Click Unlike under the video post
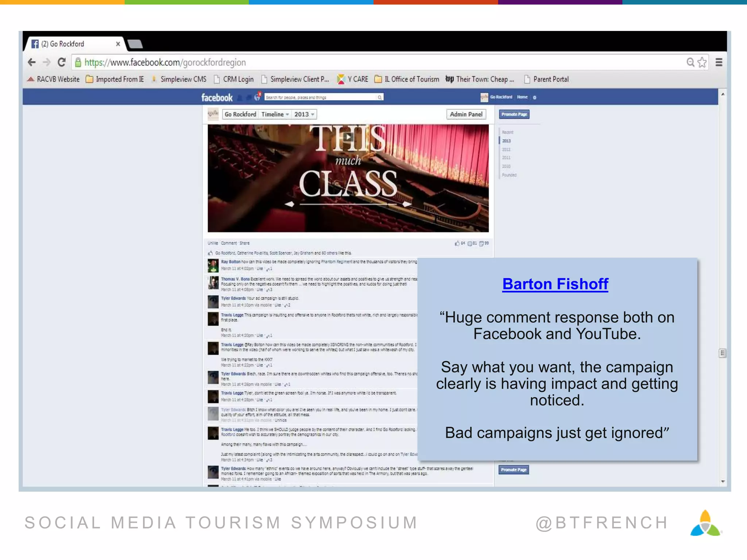Image resolution: width=747 pixels, height=560 pixels. coord(213,243)
